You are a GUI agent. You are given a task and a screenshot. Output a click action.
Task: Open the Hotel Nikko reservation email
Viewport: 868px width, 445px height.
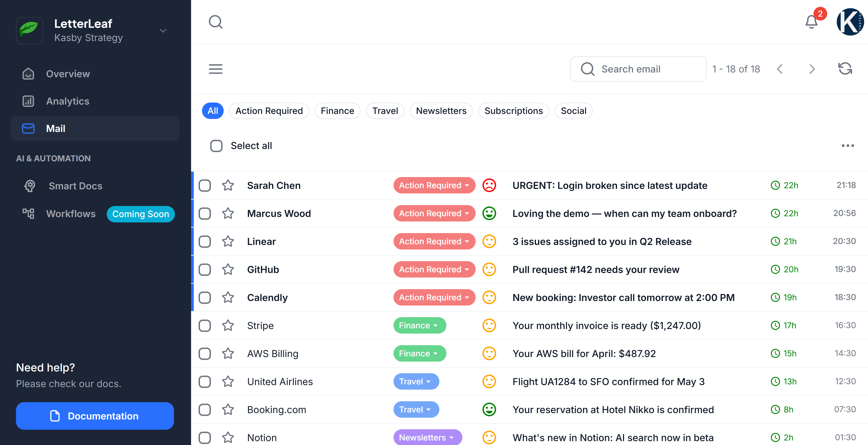tap(613, 409)
